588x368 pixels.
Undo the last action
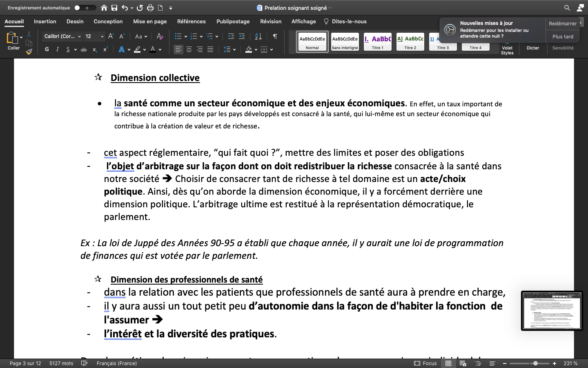[125, 8]
